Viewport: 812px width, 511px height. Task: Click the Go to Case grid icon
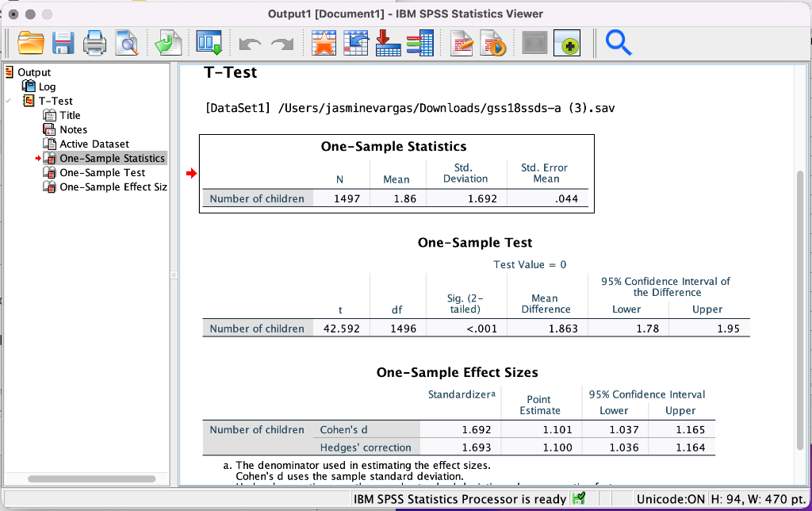coord(356,43)
